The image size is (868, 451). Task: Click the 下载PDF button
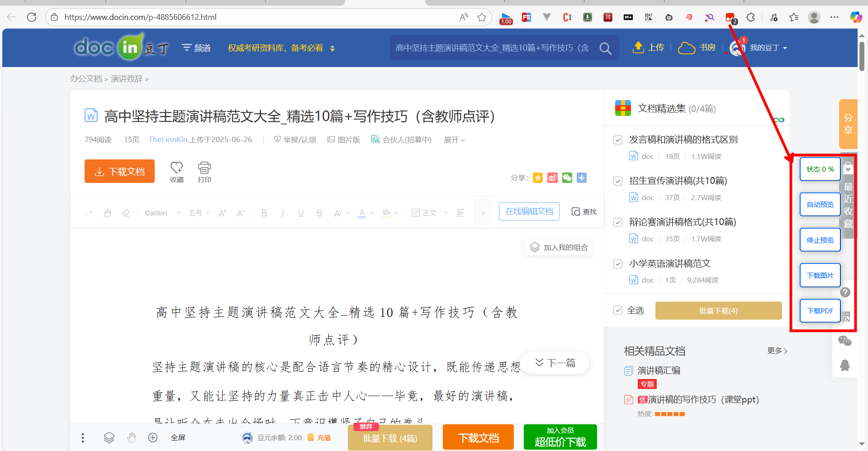pyautogui.click(x=820, y=311)
